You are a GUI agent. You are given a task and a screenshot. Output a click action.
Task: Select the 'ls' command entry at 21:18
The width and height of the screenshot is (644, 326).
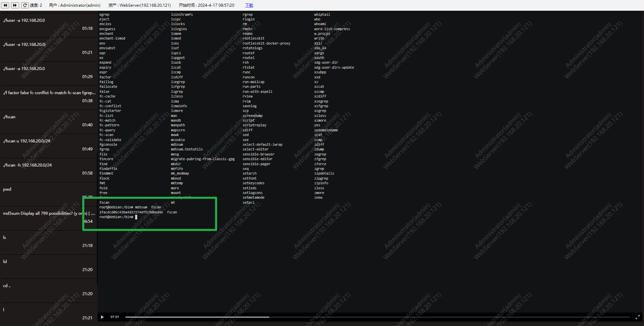pos(49,242)
